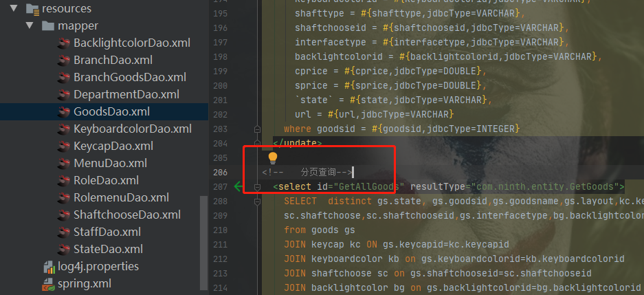Select MenuDao.xml in the tree
Viewport: 644px width, 295px height.
(x=111, y=163)
